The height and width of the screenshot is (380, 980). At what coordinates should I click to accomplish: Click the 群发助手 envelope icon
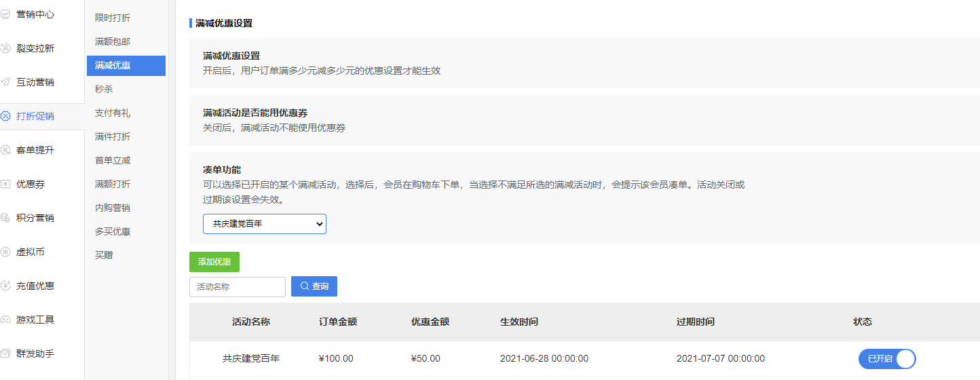[x=5, y=354]
